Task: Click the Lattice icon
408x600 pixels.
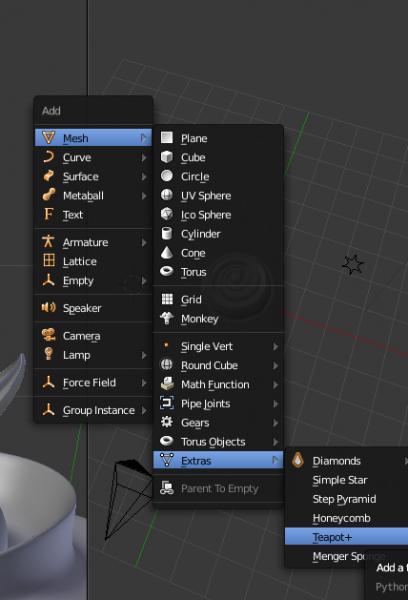Action: coord(49,261)
